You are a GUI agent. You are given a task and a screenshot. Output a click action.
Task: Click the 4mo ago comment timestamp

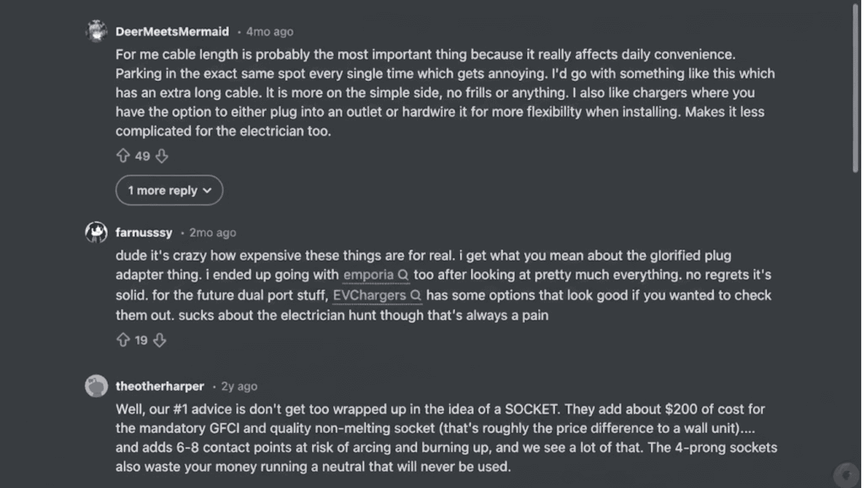(x=270, y=32)
